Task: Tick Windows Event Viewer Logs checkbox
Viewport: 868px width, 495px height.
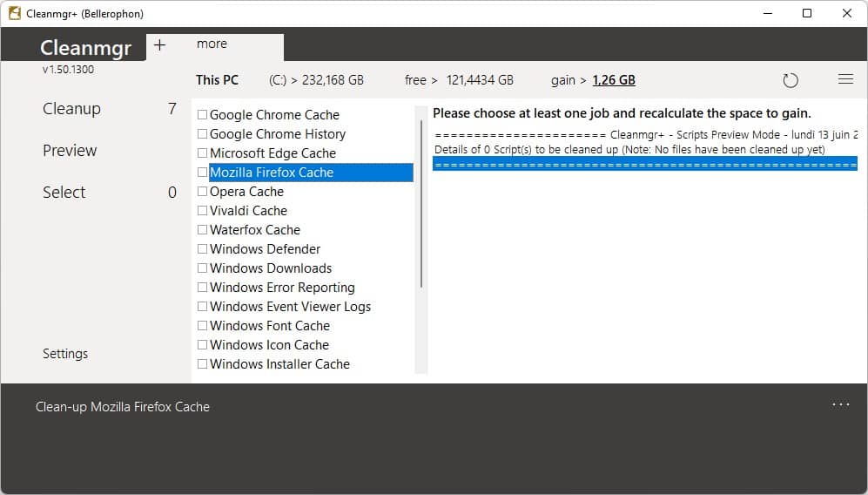Action: click(202, 307)
